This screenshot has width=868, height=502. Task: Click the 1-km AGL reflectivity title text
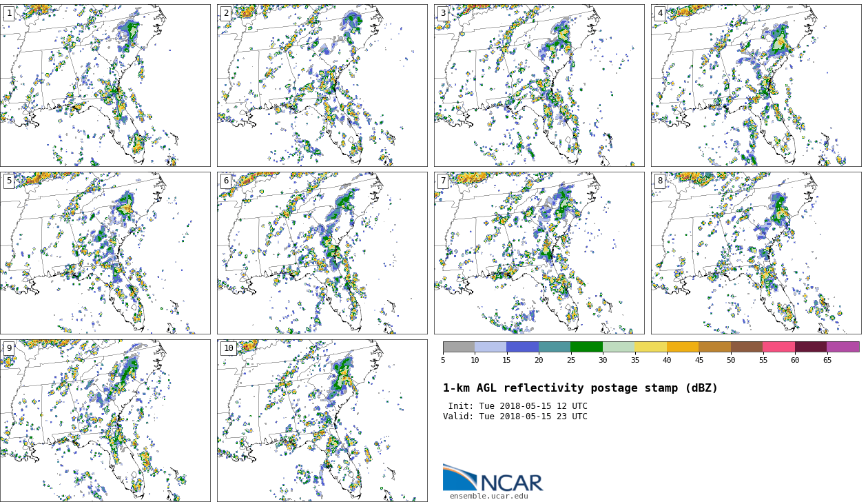tap(580, 388)
